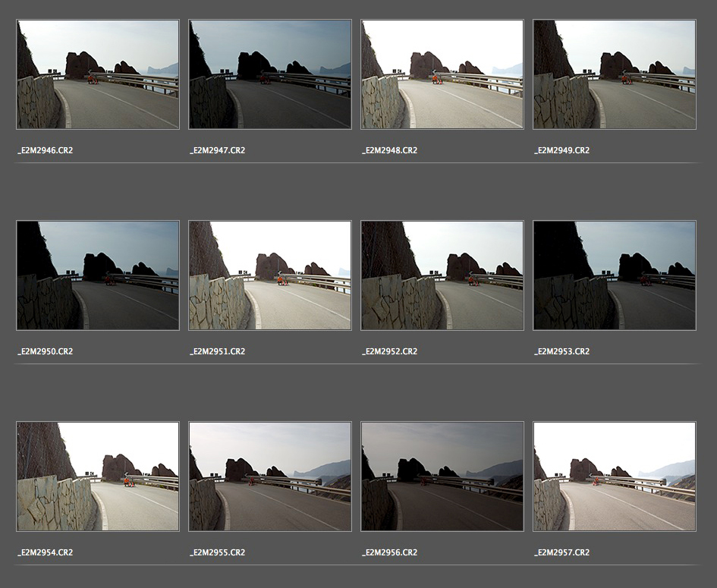Viewport: 717px width, 588px height.
Task: Select the _E2M2946.CR2 image thumbnail
Action: click(98, 74)
